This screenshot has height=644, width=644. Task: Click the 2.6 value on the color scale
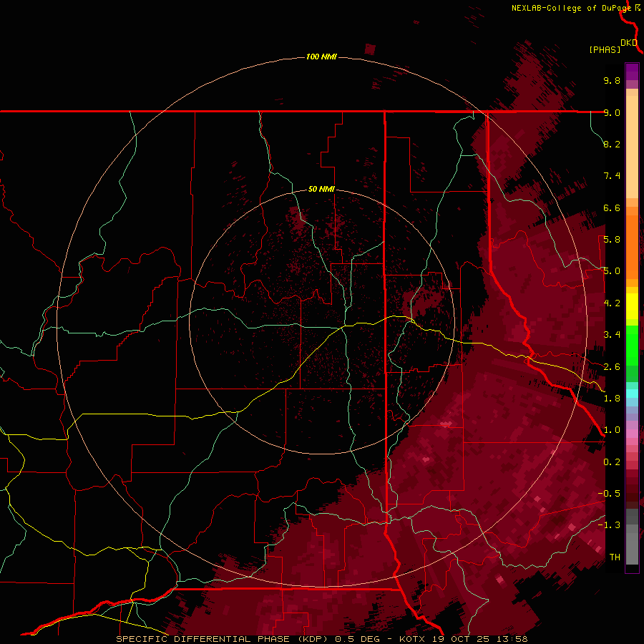[x=612, y=367]
